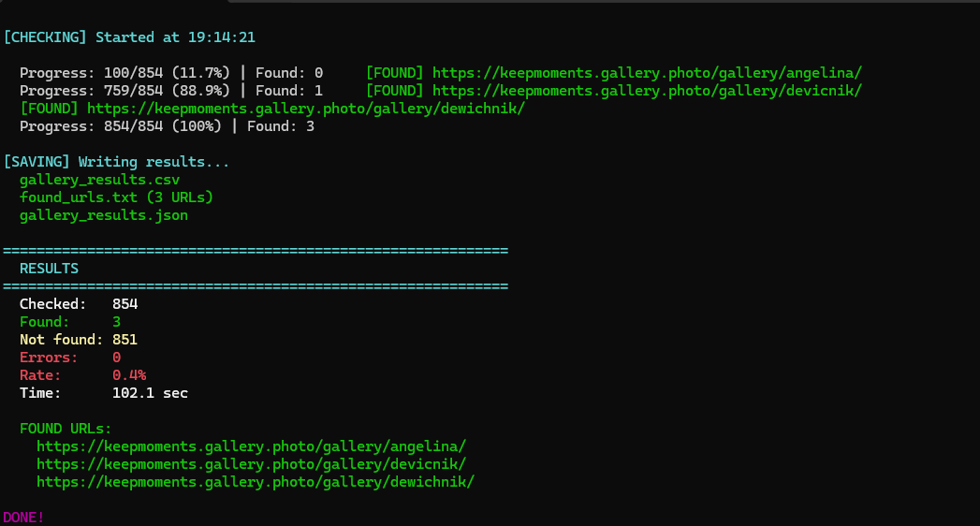Click the Progress: 854/854 (100%) line
Image resolution: width=980 pixels, height=526 pixels.
(167, 126)
